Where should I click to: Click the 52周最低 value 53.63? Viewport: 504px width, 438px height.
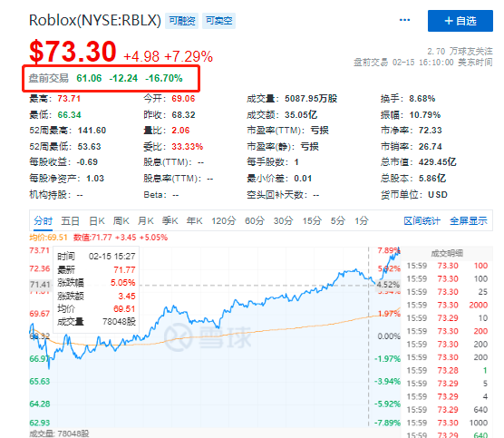click(90, 147)
